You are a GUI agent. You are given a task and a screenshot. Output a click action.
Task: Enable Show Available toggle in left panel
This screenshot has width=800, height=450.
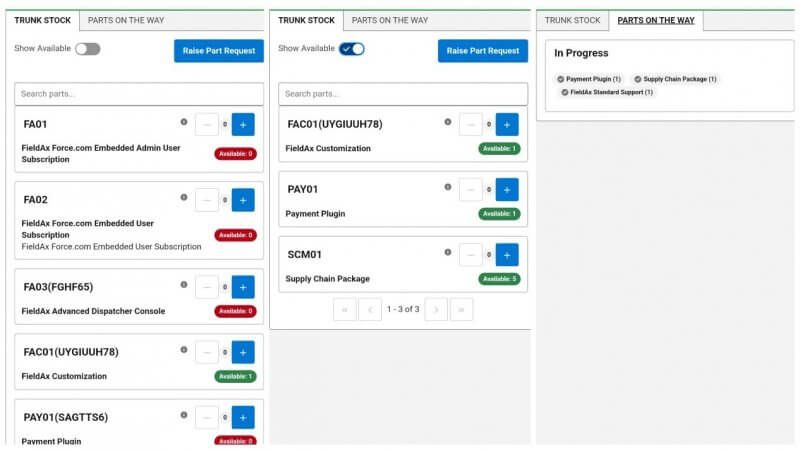coord(88,49)
